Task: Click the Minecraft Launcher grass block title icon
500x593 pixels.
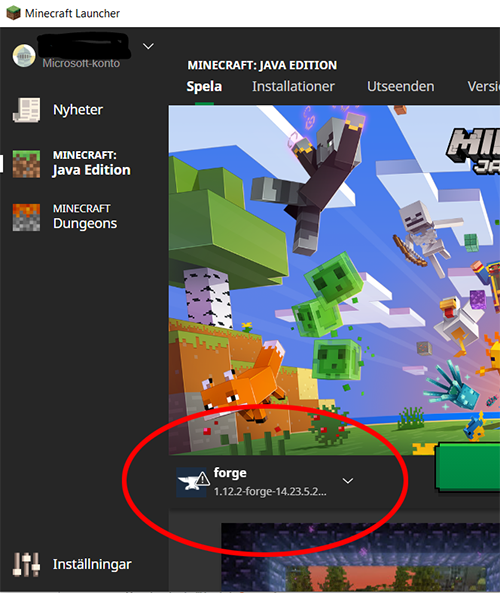Action: (x=13, y=13)
